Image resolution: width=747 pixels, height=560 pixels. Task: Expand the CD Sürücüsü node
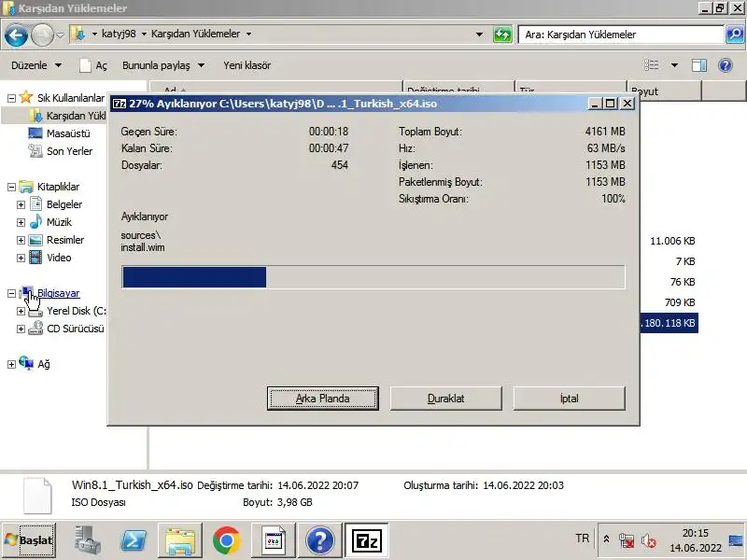point(21,329)
